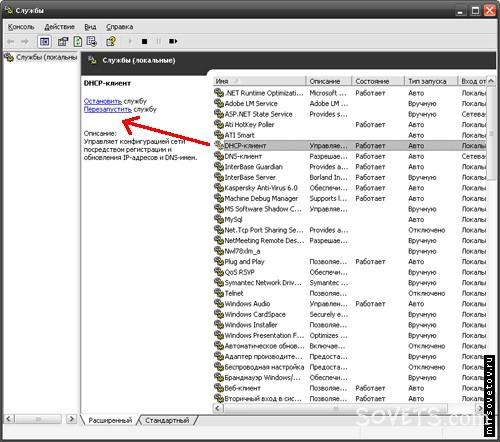Click the Adobe LM Service gear icon
Viewport: 500px width, 442px height.
point(219,103)
